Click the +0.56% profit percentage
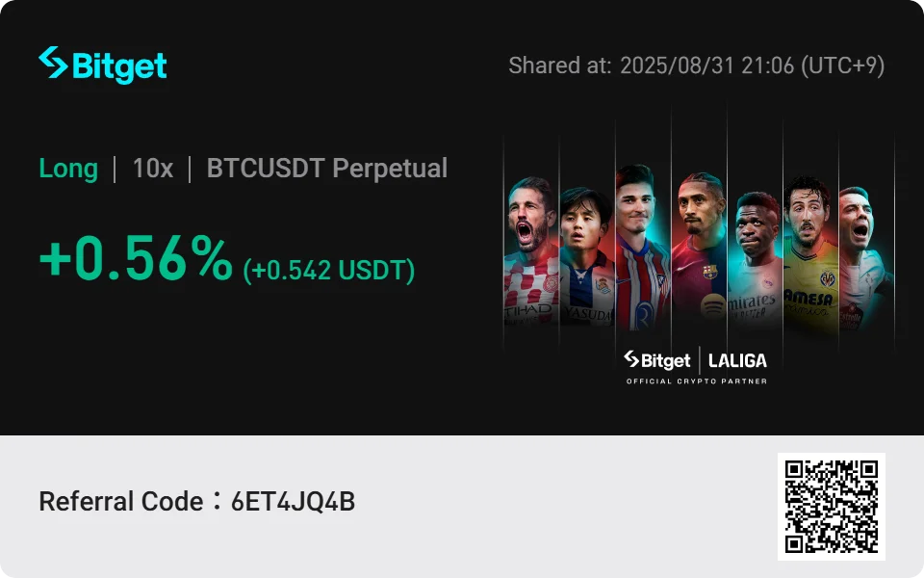This screenshot has height=578, width=924. pos(136,260)
